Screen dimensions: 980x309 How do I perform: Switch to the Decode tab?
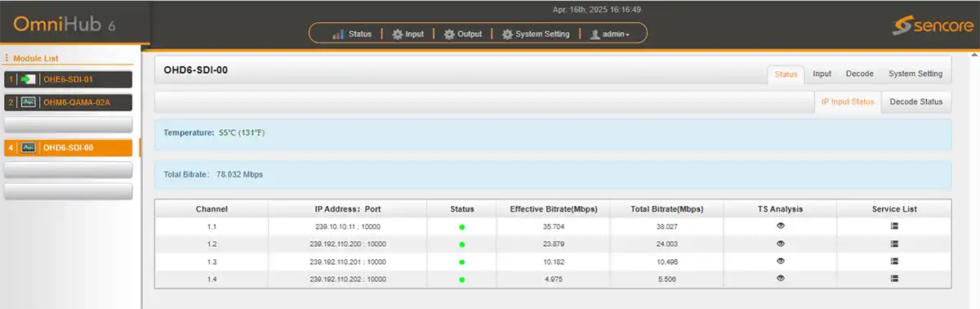pos(859,74)
